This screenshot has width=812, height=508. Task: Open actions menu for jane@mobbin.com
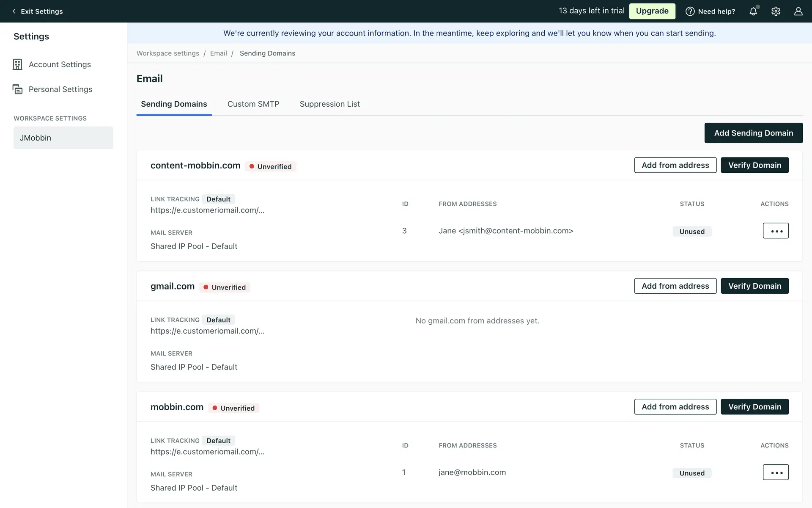[x=776, y=472]
